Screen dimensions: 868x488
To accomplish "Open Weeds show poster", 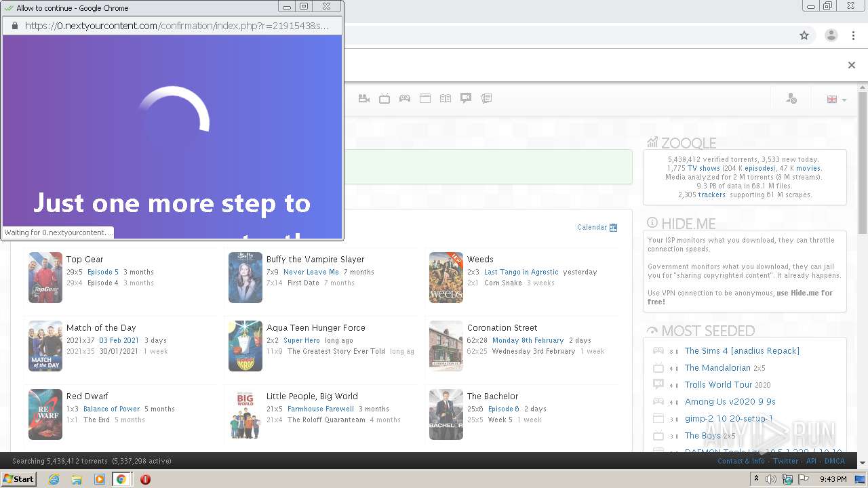I will coord(446,277).
